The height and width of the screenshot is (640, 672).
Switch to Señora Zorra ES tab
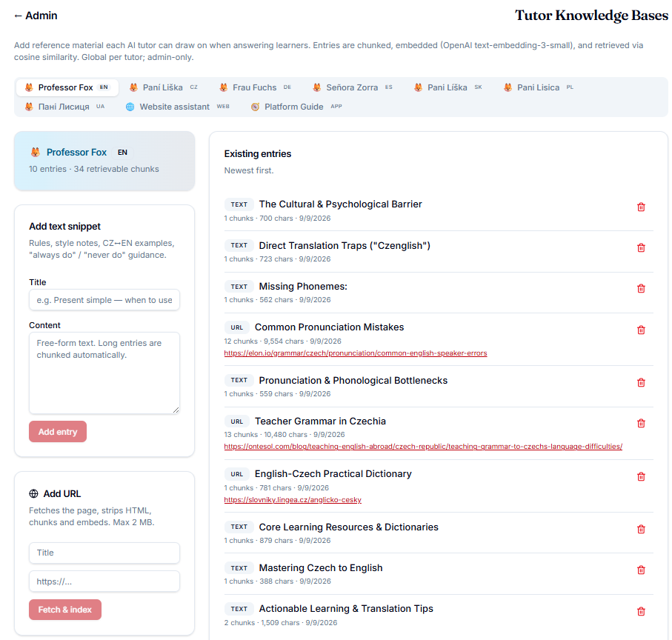coord(352,87)
